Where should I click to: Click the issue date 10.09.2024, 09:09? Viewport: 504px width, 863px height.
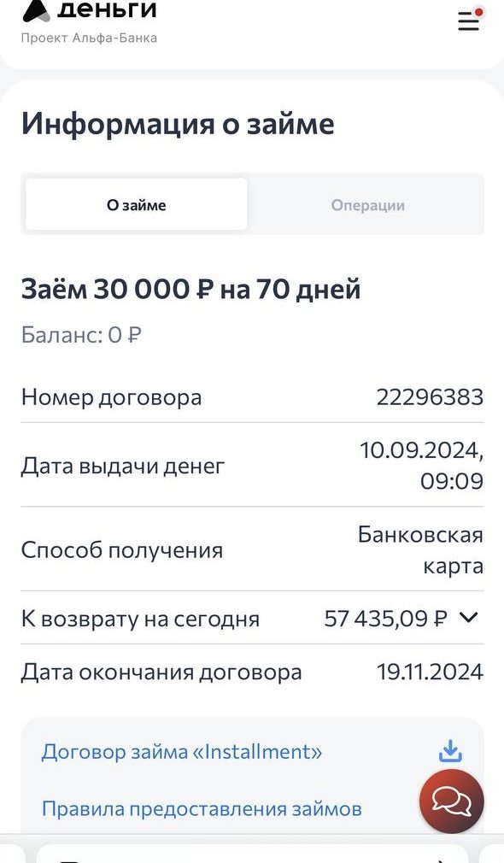pos(421,466)
